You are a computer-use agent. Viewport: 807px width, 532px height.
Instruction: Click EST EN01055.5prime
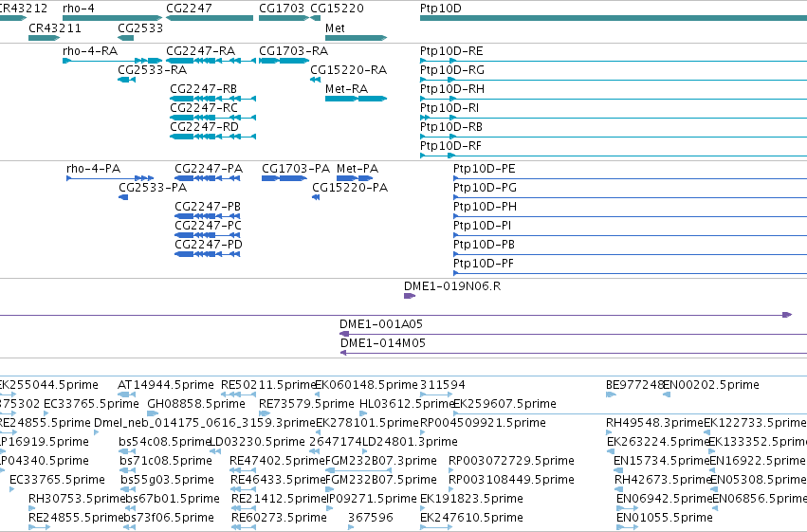tap(628, 528)
